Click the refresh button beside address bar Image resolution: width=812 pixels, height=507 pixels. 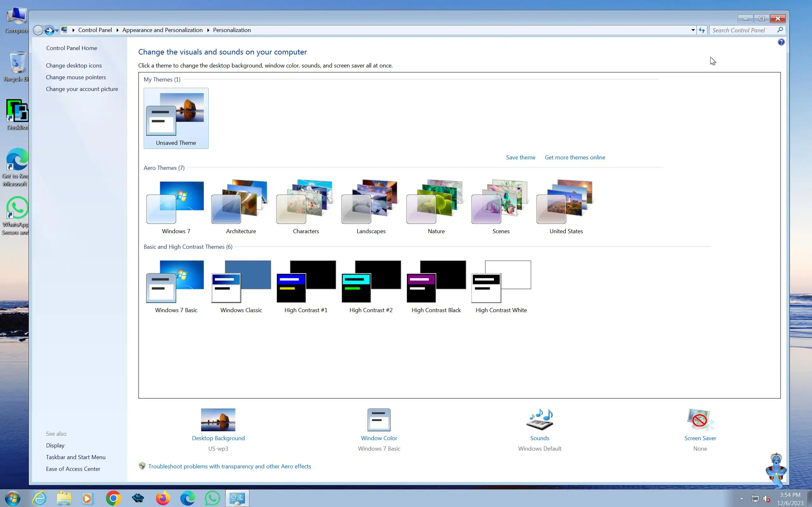[x=702, y=30]
